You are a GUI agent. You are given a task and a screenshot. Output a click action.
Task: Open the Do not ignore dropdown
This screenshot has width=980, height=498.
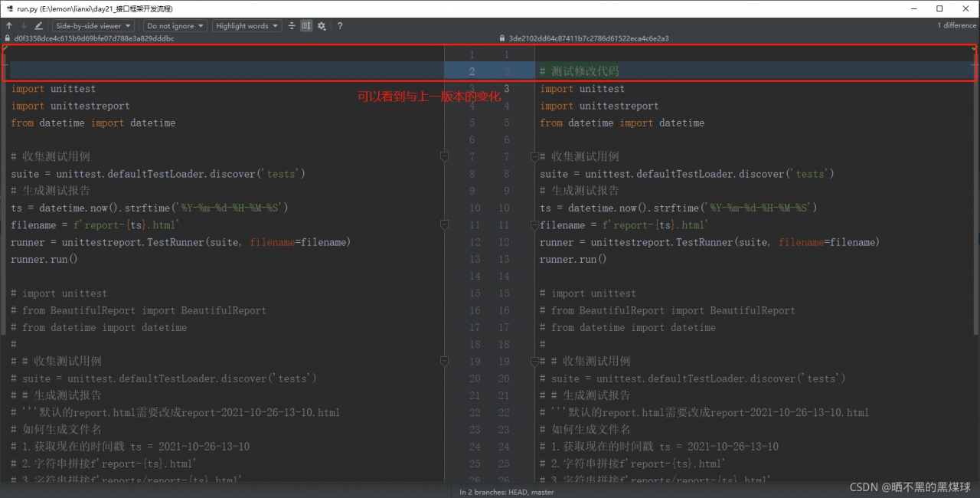tap(176, 26)
